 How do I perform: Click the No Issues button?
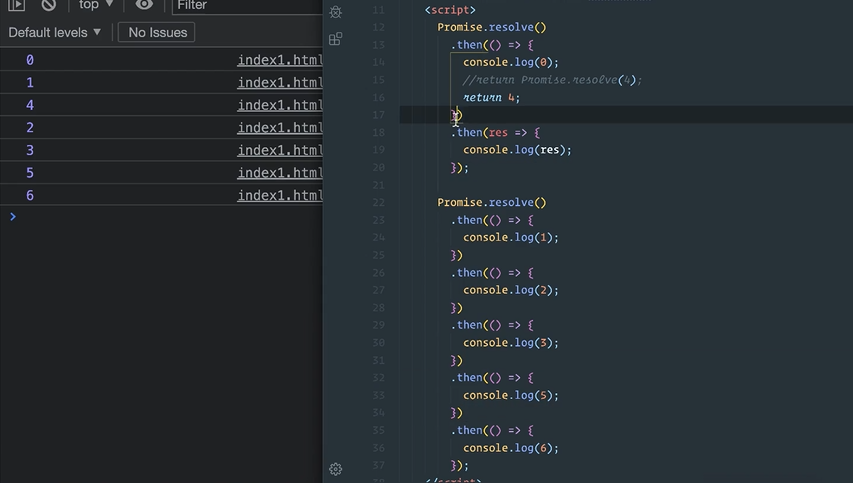coord(157,33)
